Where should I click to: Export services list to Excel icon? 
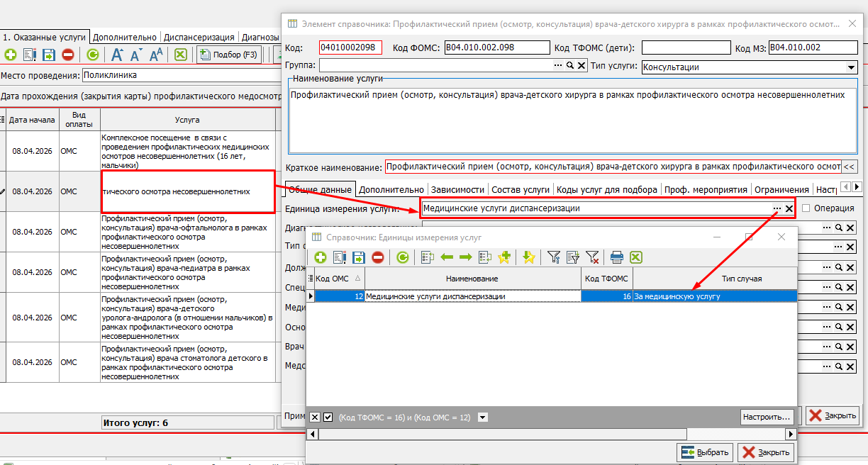click(x=180, y=55)
